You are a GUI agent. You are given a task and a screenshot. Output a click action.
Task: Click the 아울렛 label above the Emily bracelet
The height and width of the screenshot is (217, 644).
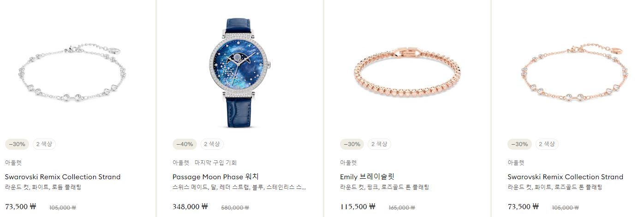click(x=348, y=163)
